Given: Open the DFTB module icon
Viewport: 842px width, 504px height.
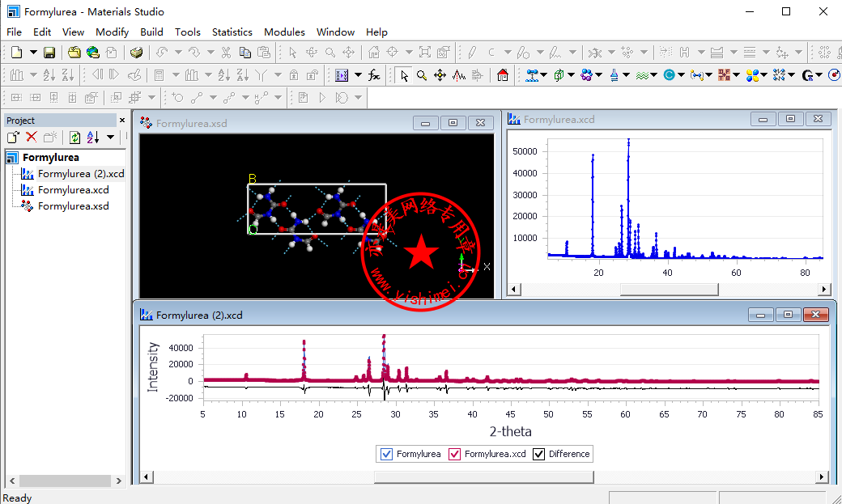Looking at the screenshot, I should pyautogui.click(x=725, y=75).
